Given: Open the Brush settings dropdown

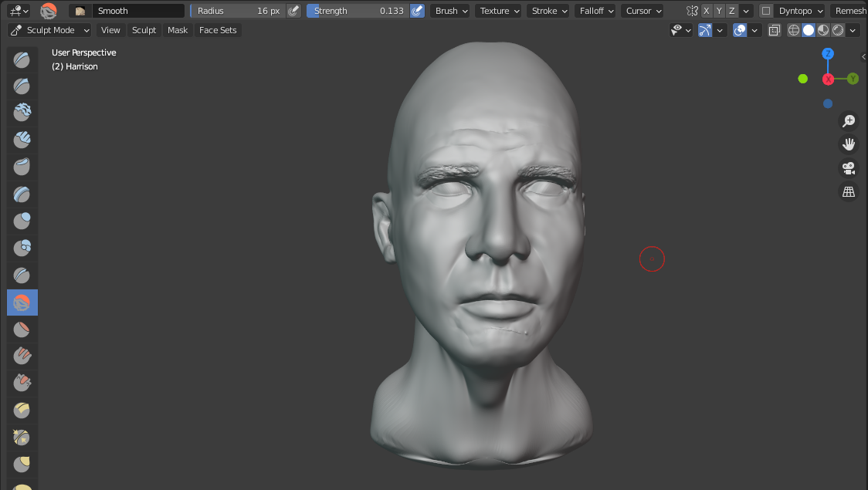Looking at the screenshot, I should pos(451,11).
